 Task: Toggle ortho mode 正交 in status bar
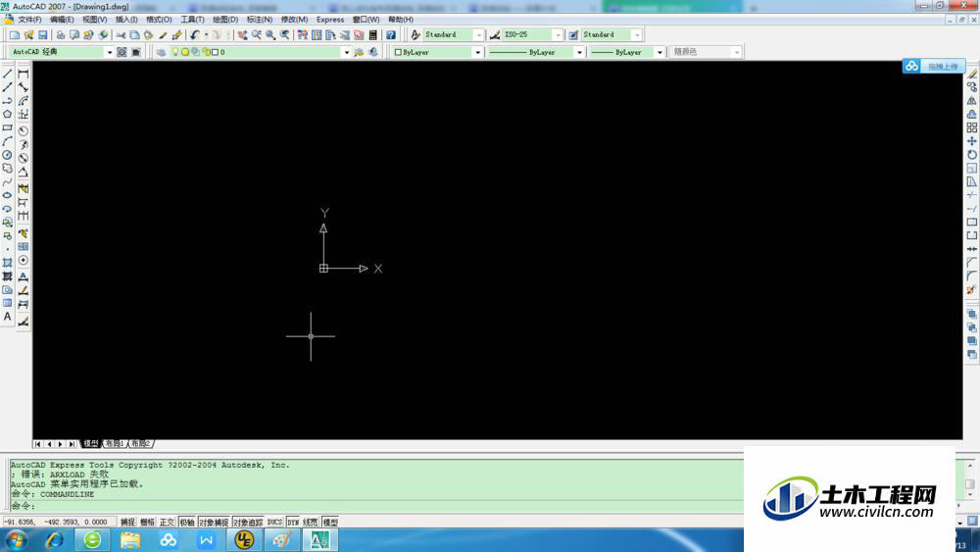pyautogui.click(x=167, y=522)
